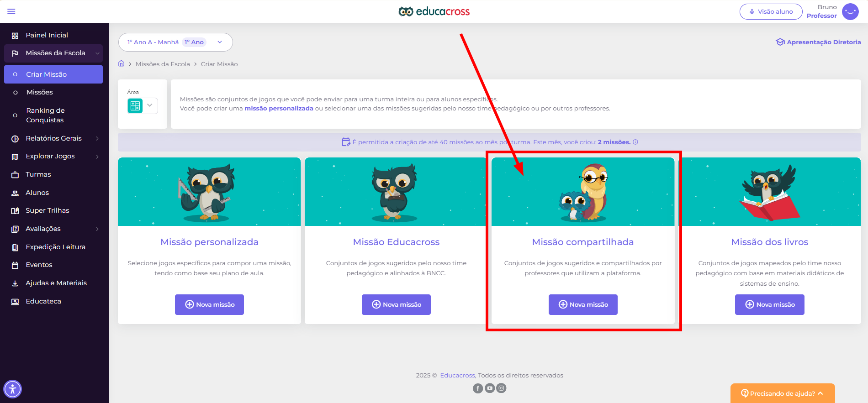This screenshot has height=403, width=868.
Task: Click the accessibility icon at bottom left
Action: point(13,389)
